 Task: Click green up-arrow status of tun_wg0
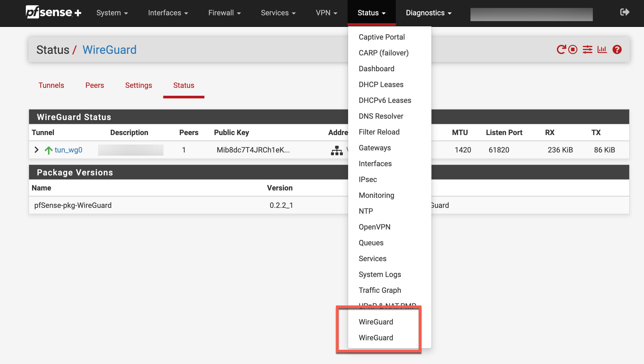click(49, 150)
